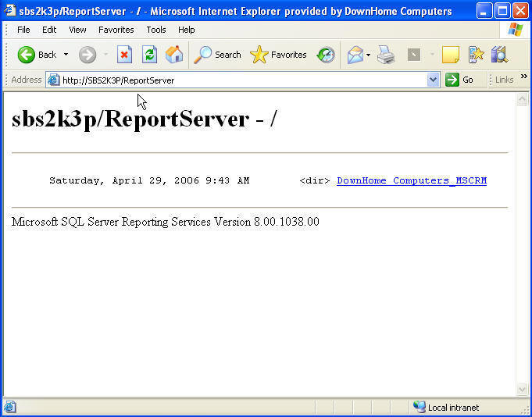Close the Internet Explorer window

click(520, 10)
